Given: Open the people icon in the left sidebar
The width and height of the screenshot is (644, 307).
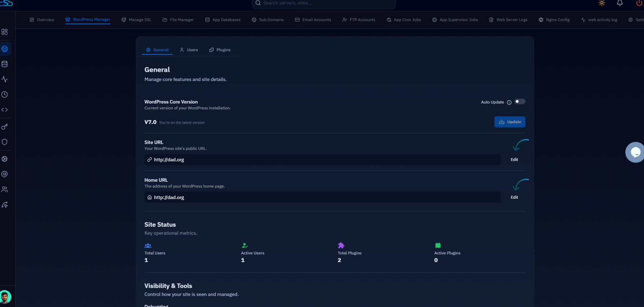Looking at the screenshot, I should click(4, 189).
